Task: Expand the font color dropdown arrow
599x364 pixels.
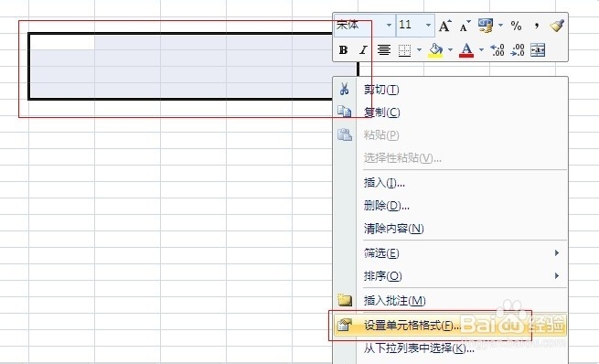Action: pos(481,49)
